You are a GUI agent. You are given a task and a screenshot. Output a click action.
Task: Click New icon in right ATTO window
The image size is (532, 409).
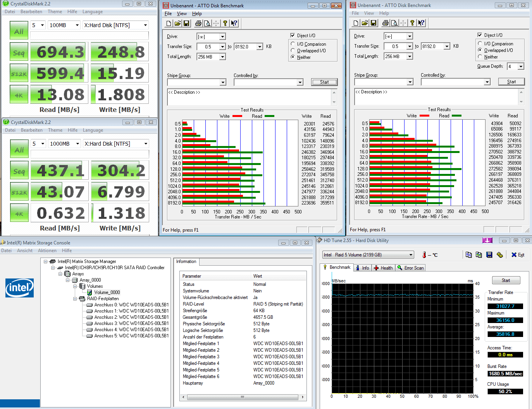pos(356,23)
